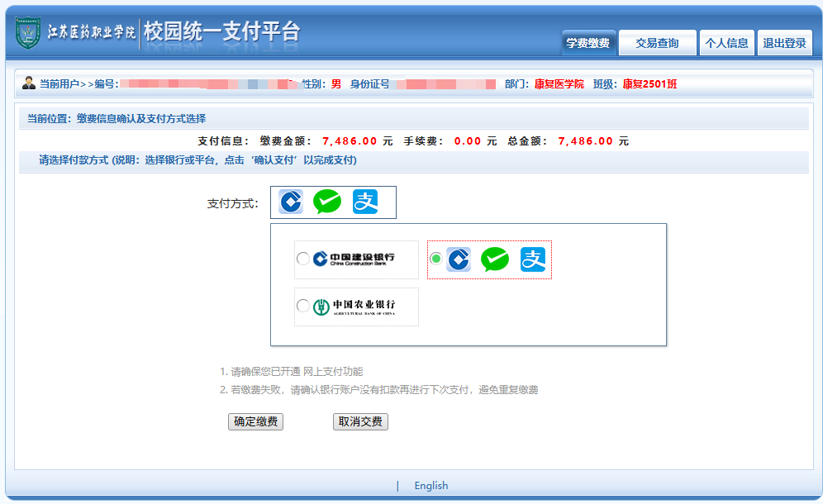Click the 总金额 7,486.00 value
This screenshot has height=504, width=823.
click(x=585, y=141)
